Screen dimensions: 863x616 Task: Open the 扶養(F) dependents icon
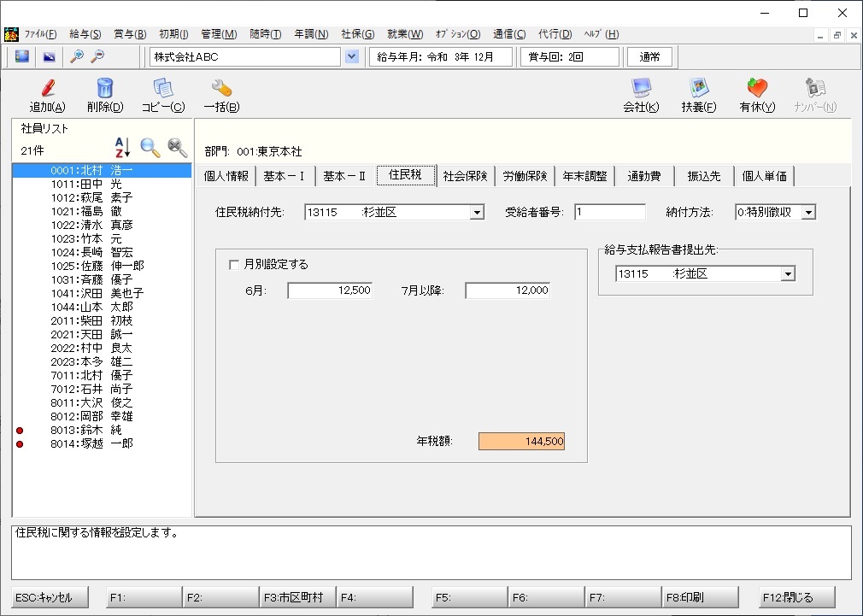699,88
